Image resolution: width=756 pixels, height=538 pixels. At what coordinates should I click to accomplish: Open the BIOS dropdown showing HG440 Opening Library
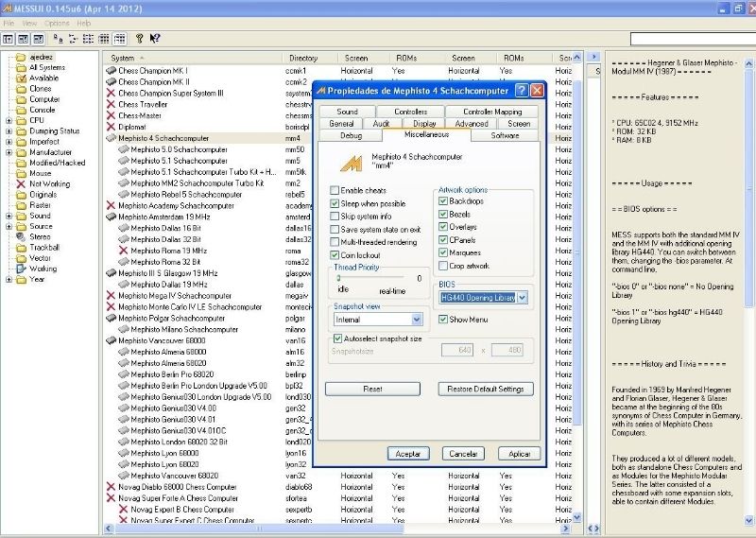point(523,298)
